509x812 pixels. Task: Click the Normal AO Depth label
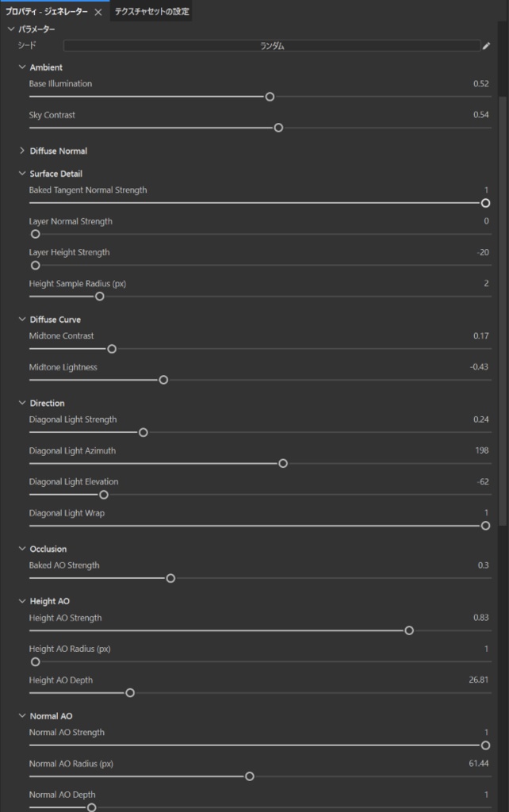click(x=62, y=795)
